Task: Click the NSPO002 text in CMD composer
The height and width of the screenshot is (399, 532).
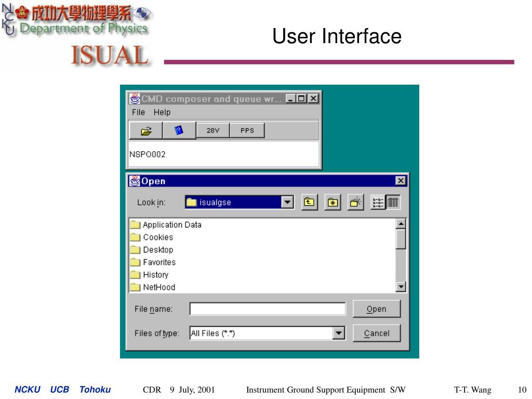Action: click(147, 154)
